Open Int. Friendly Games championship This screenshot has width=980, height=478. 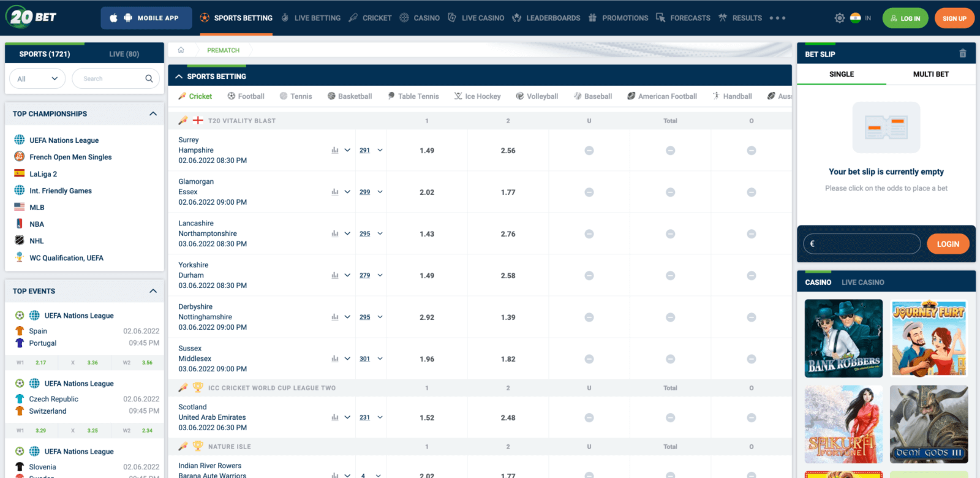pos(61,191)
